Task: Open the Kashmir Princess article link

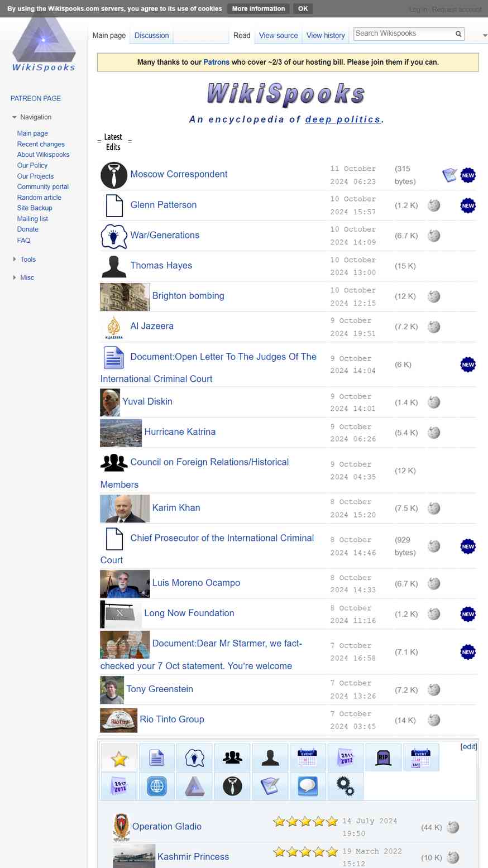Action: point(193,857)
